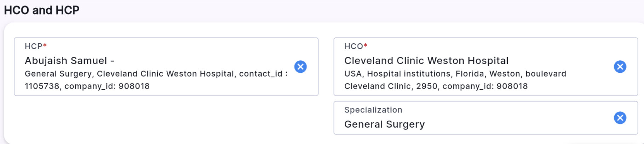Click the HCO field label
The height and width of the screenshot is (144, 644).
point(353,46)
